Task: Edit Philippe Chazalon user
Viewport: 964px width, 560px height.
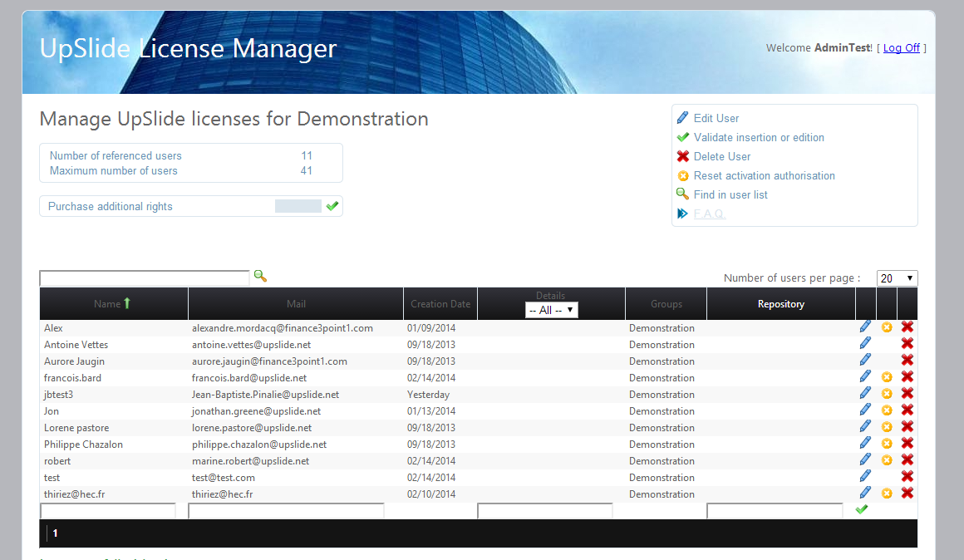Action: click(x=865, y=443)
